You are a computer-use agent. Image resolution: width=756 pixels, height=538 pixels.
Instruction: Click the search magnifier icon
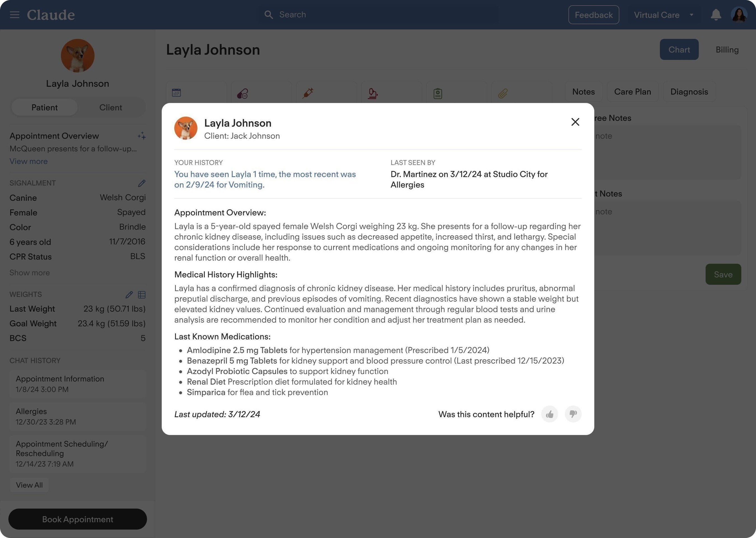coord(269,15)
